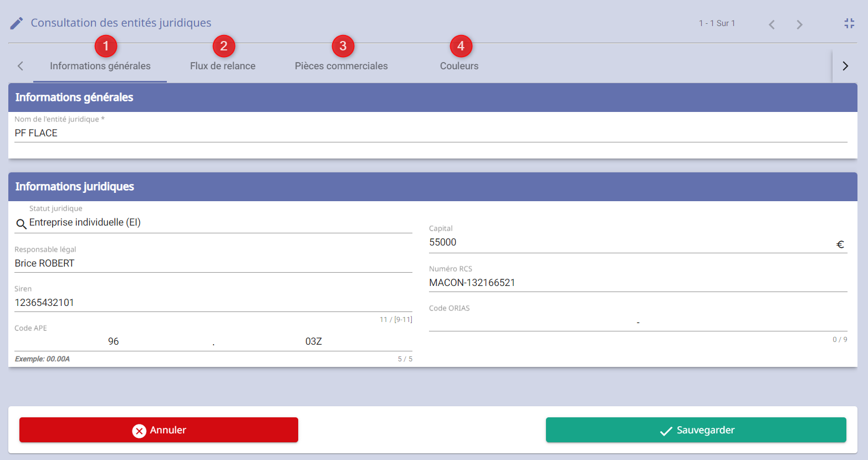
Task: Click the Statut juridique search icon
Action: (x=21, y=224)
